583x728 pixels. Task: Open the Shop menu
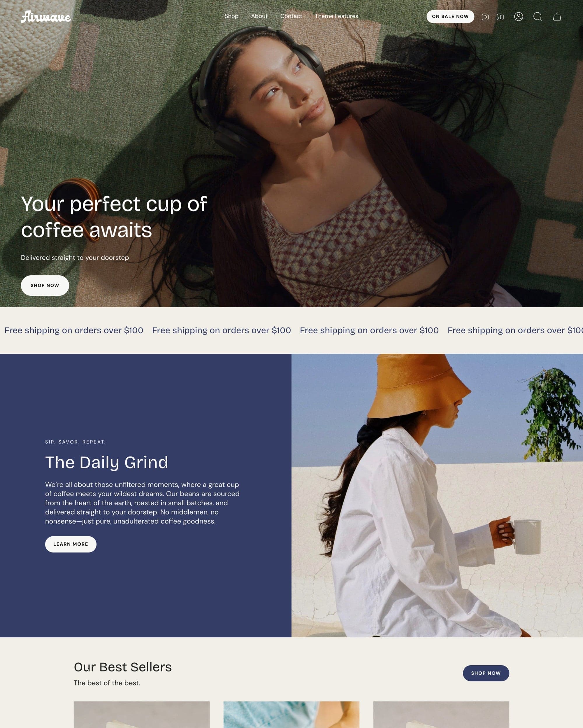(231, 16)
